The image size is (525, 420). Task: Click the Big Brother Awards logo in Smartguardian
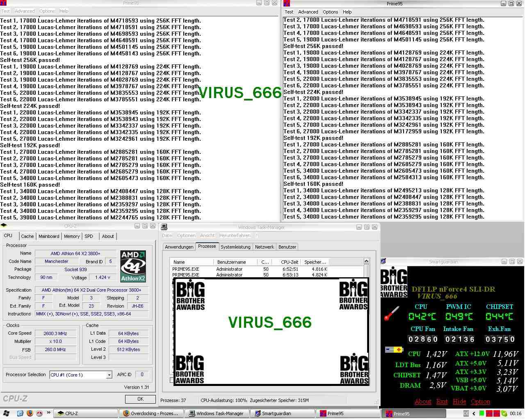point(394,282)
